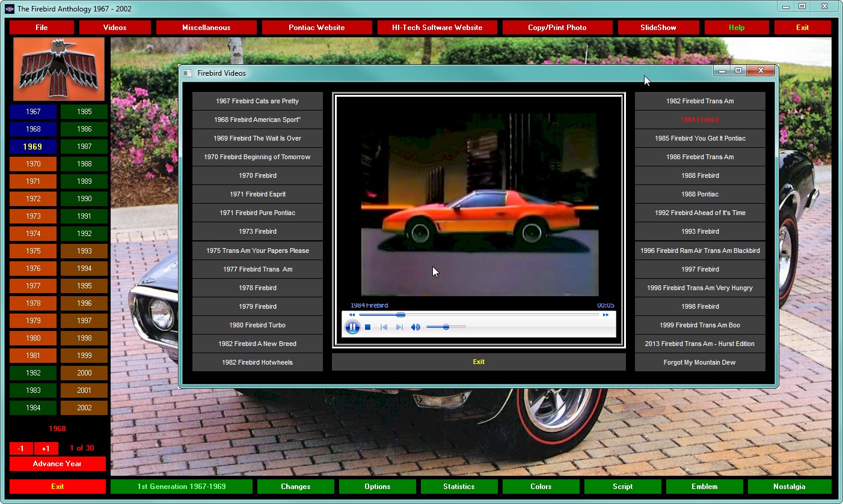
Task: Select the 1977 year button
Action: click(33, 286)
